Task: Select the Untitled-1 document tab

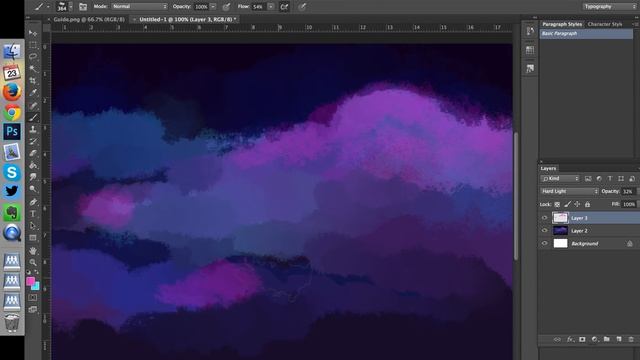Action: (x=187, y=19)
